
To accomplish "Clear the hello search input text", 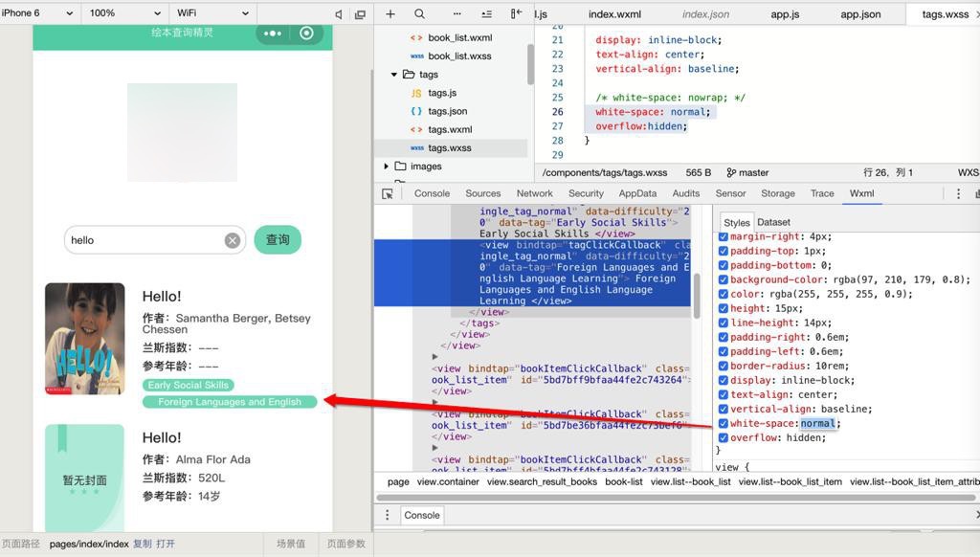I will [x=233, y=240].
